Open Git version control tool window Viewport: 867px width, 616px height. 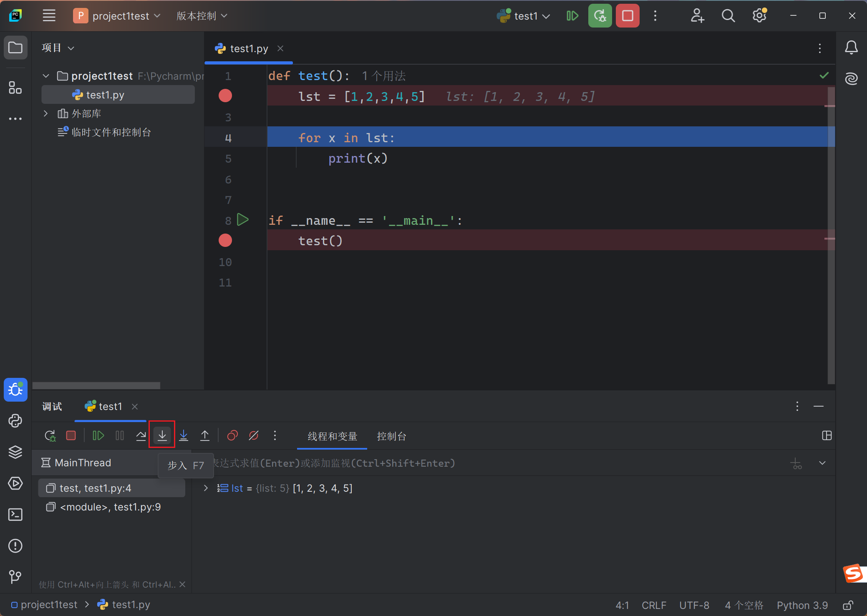coord(15,577)
